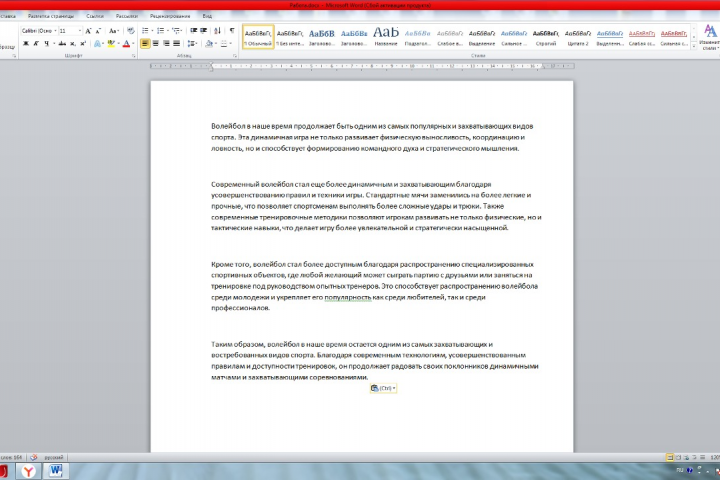Expand underline style dropdown arrow
The height and width of the screenshot is (480, 720).
(54, 44)
